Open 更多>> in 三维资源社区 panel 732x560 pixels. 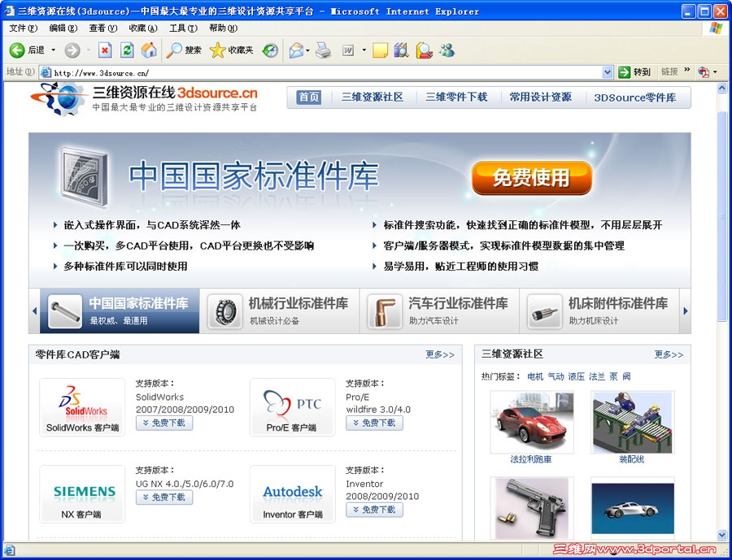coord(669,354)
